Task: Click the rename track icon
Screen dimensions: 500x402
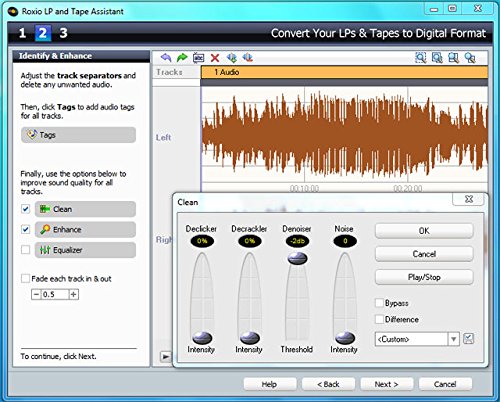Action: pyautogui.click(x=198, y=58)
